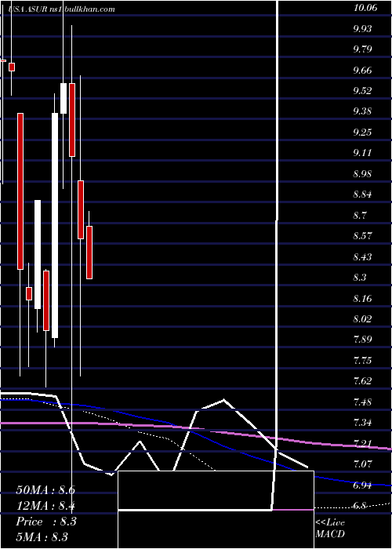Click the 'Price : 8.3' indicator text

[45, 521]
